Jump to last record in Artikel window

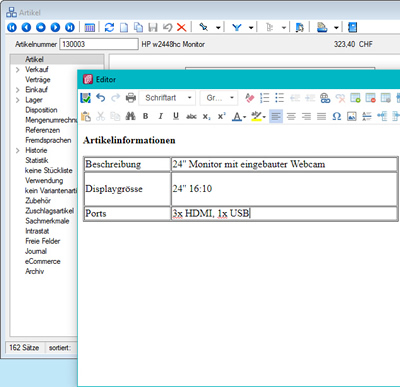[x=70, y=27]
